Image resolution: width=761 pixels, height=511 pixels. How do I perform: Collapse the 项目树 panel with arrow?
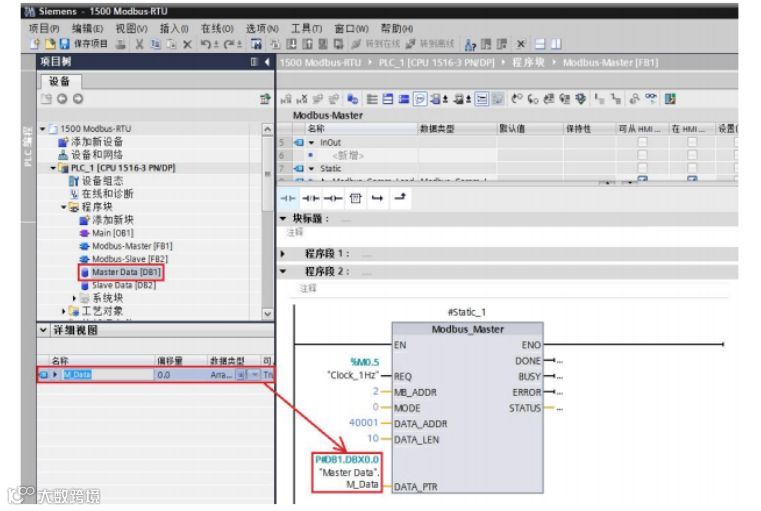[x=267, y=62]
